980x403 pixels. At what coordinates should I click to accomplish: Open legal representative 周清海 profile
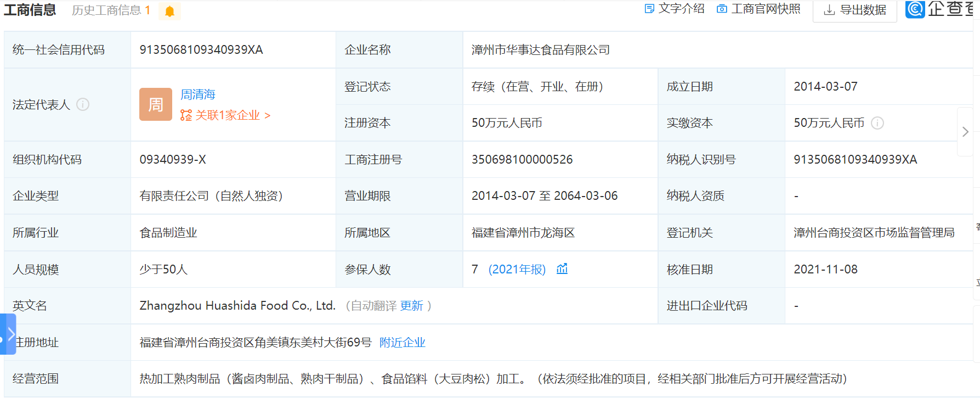(x=198, y=94)
